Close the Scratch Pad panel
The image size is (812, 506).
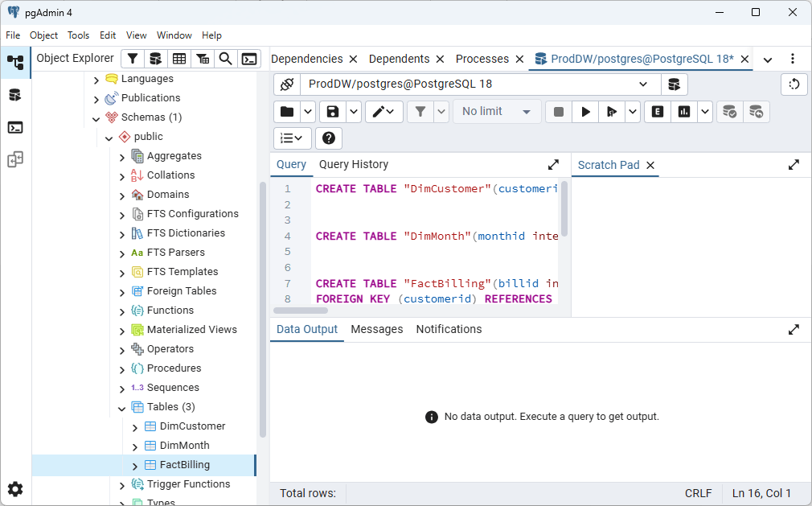(650, 165)
